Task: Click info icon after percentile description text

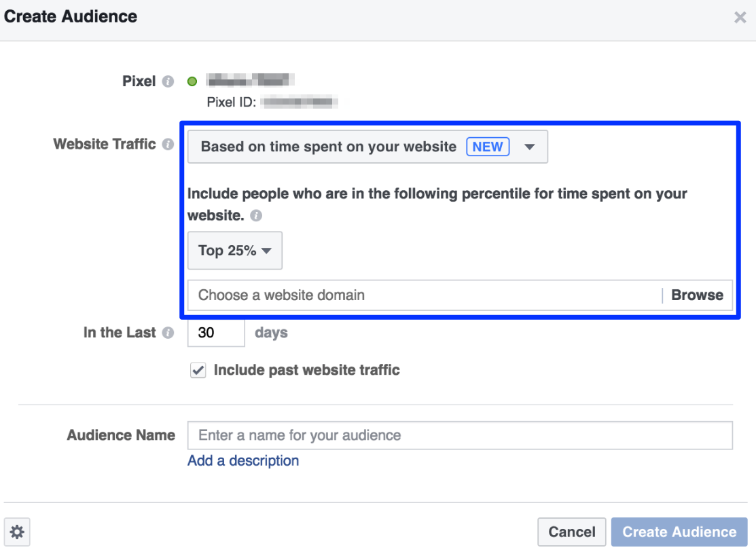Action: 256,216
